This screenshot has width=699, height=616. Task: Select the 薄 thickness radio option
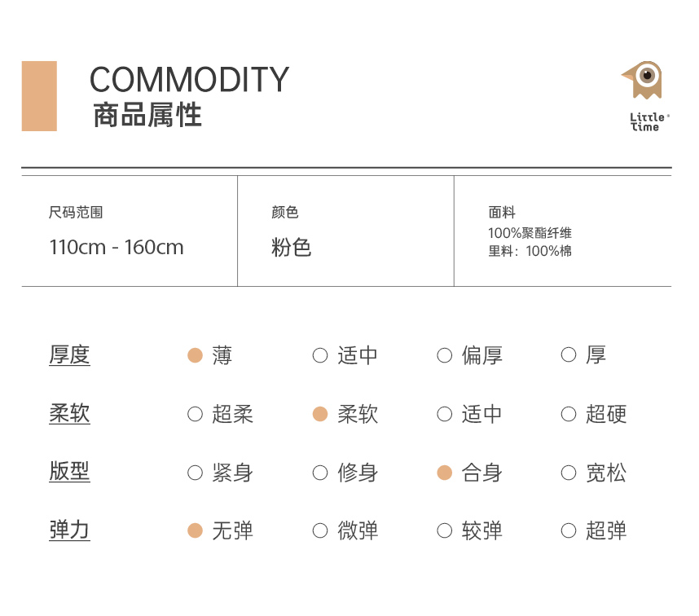coord(195,355)
